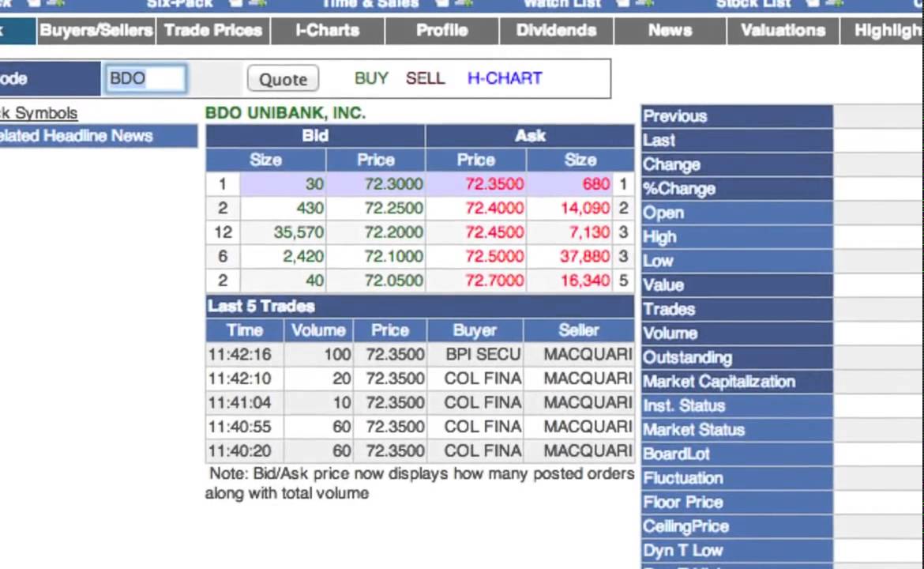
Task: Click the red SELL link
Action: tap(425, 78)
